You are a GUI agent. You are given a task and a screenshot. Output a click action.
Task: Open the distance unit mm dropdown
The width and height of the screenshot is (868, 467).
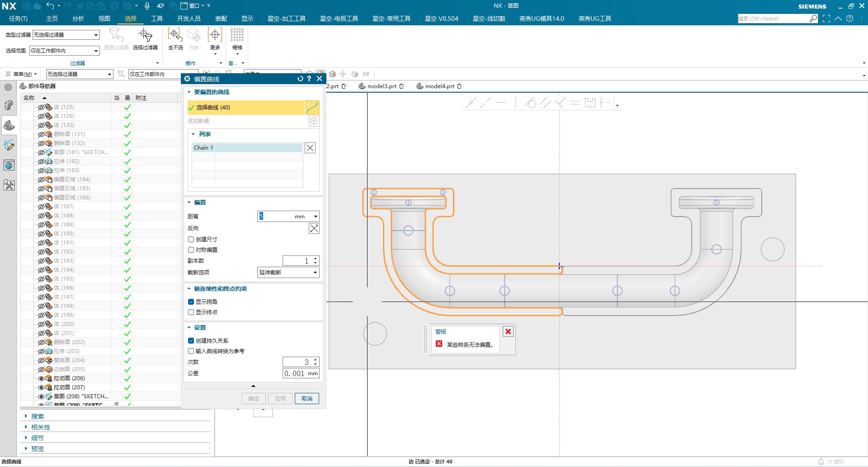tap(316, 217)
